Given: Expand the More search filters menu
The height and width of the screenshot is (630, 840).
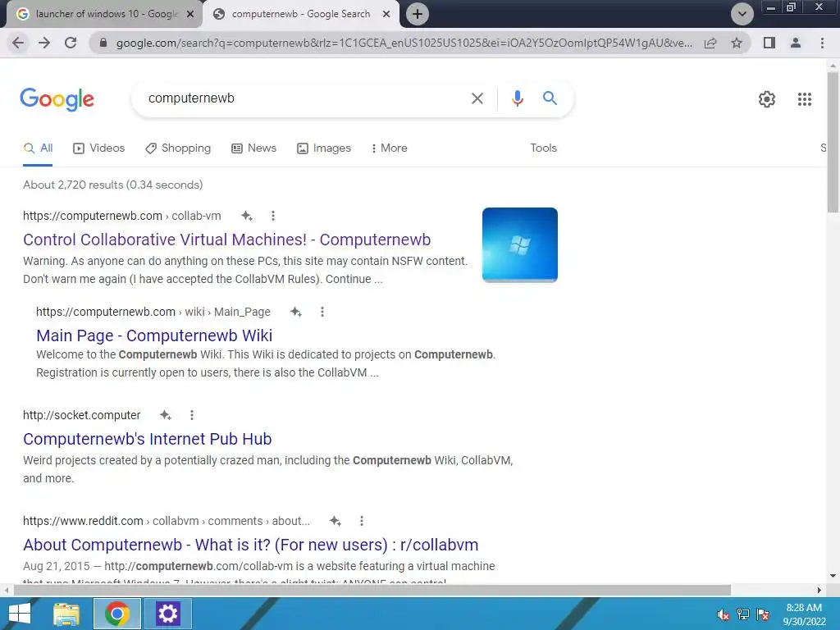Looking at the screenshot, I should 389,148.
